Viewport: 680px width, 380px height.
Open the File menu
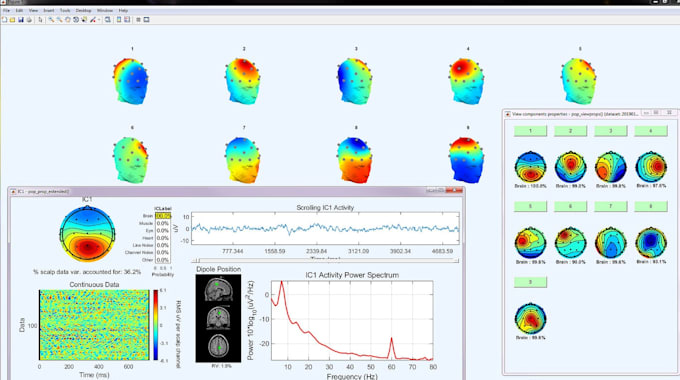click(x=6, y=10)
